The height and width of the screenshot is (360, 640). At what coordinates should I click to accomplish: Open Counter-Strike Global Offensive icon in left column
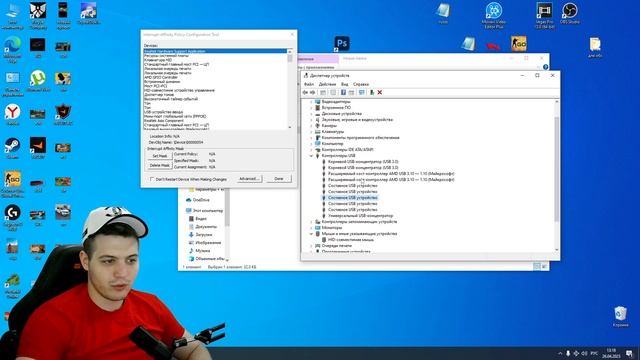pos(13,184)
